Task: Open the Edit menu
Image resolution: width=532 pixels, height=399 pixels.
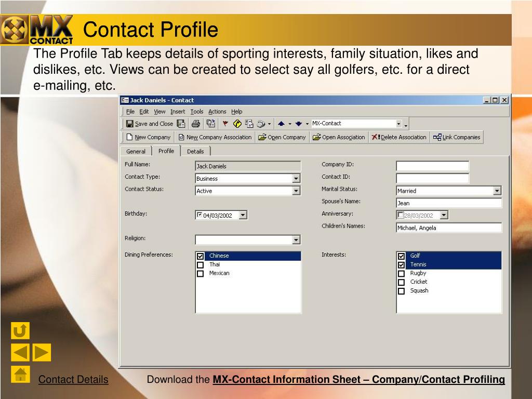Action: click(144, 111)
